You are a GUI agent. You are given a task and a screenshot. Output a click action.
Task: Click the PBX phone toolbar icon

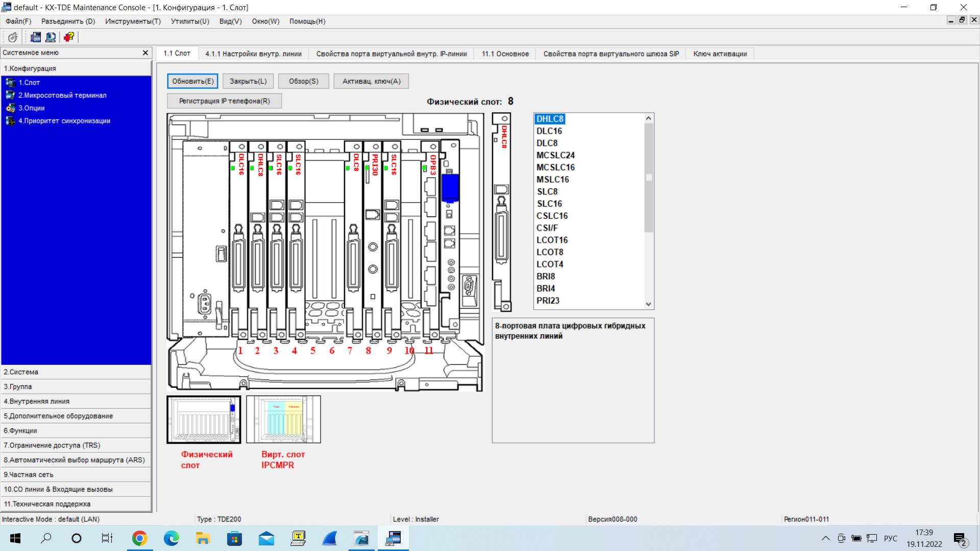coord(35,37)
